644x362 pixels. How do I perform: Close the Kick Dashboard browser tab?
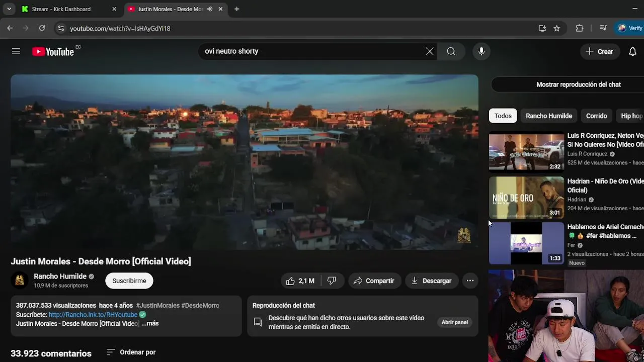pos(114,9)
